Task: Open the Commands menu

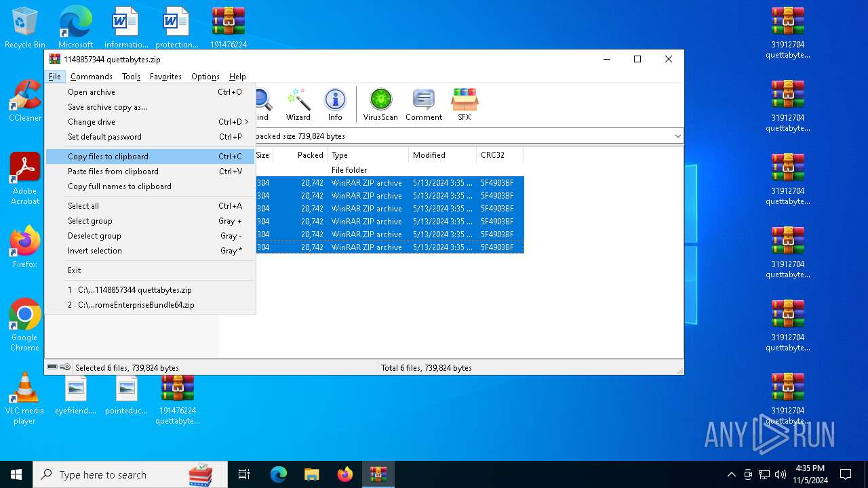Action: pos(91,77)
